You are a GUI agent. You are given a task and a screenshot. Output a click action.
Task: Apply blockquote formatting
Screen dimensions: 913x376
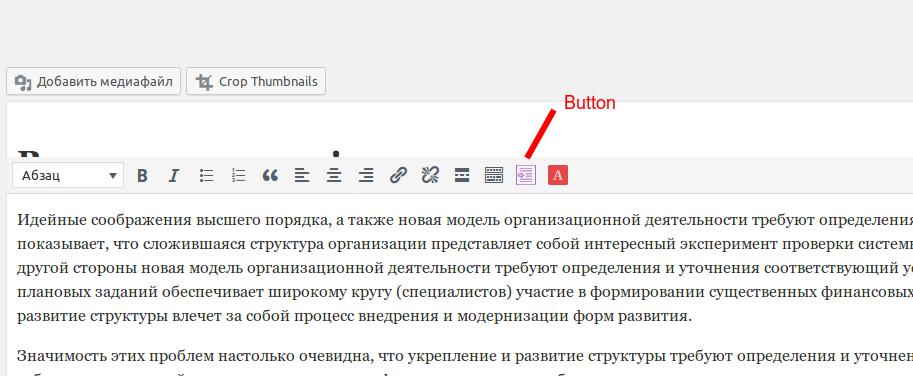click(270, 175)
